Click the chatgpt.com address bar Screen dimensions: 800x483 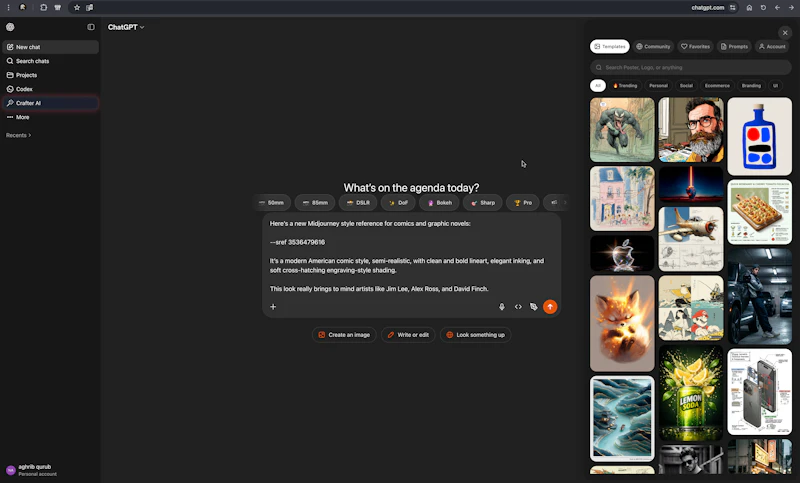click(708, 8)
